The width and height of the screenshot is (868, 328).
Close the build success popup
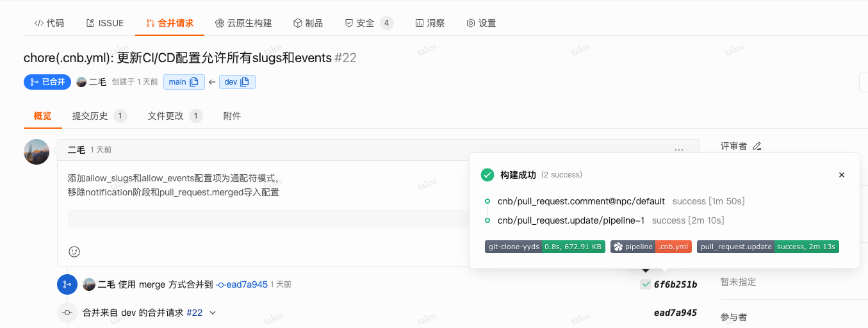coord(841,175)
